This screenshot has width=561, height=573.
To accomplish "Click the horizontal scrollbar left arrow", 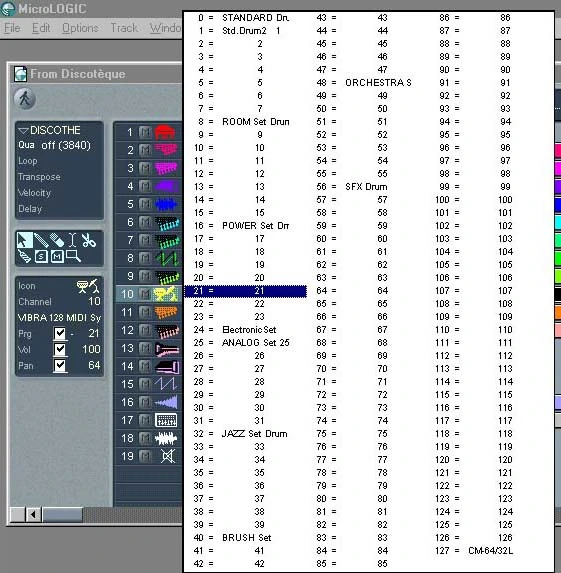I will click(33, 515).
